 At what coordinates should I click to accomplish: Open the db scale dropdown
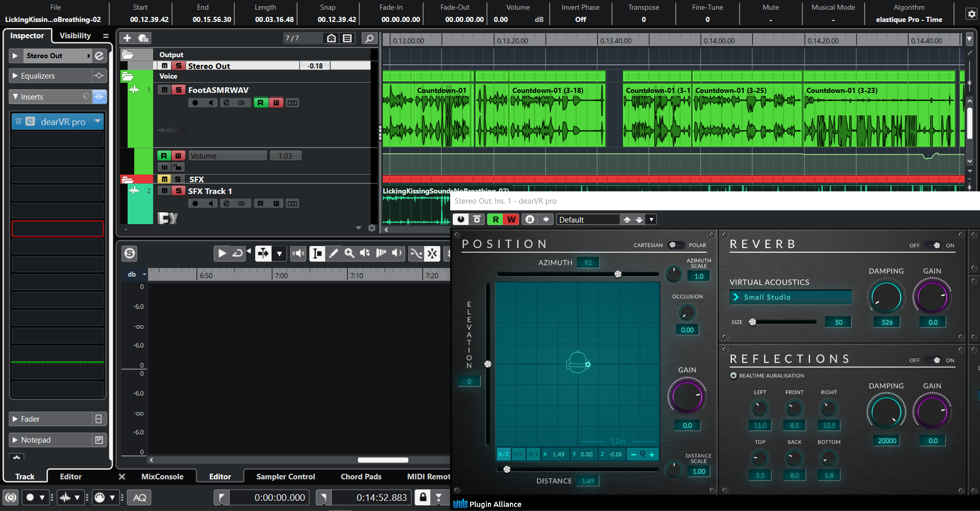[144, 274]
